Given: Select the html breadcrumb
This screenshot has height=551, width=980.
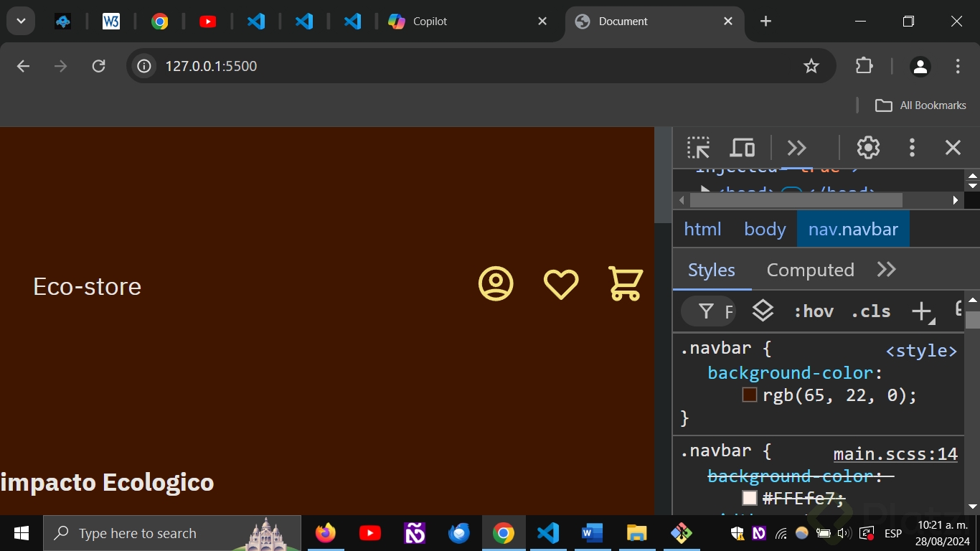Looking at the screenshot, I should pos(702,229).
